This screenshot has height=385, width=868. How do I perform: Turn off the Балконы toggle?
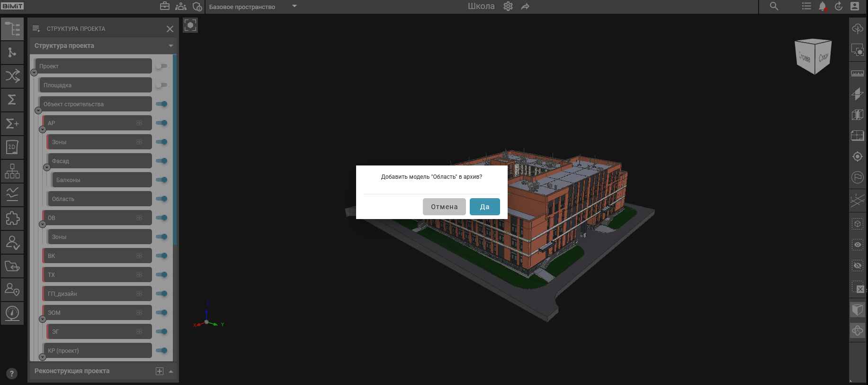(161, 180)
